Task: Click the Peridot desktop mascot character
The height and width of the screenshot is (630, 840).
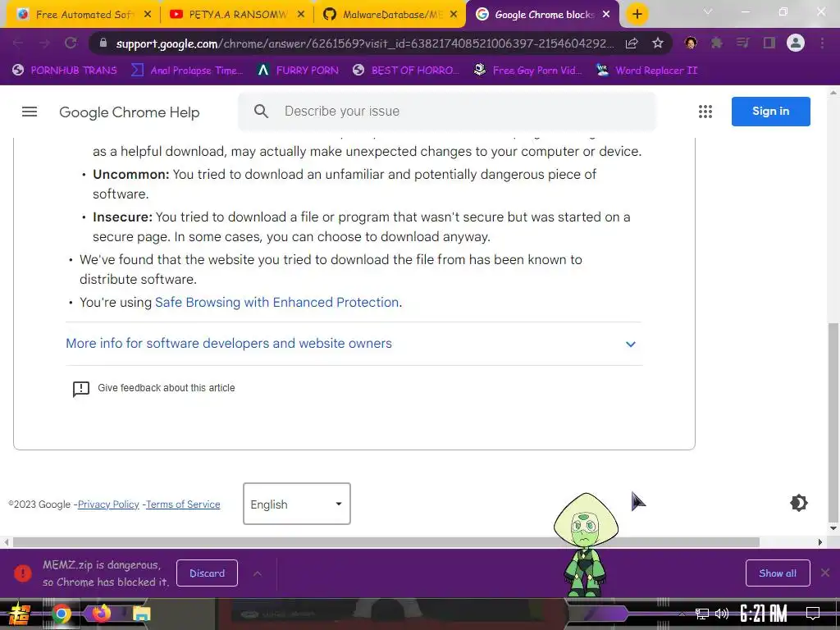Action: tap(586, 545)
